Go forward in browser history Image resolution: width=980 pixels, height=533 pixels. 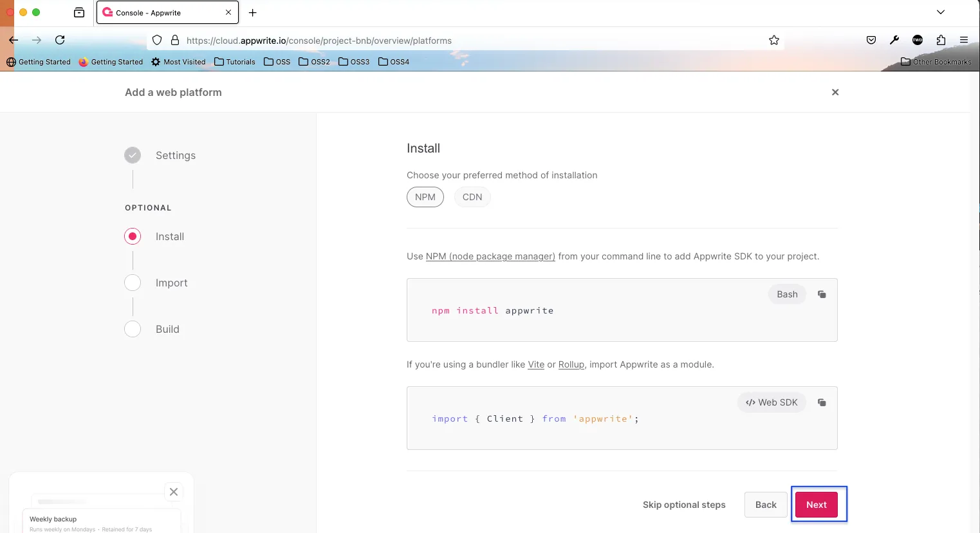tap(37, 40)
